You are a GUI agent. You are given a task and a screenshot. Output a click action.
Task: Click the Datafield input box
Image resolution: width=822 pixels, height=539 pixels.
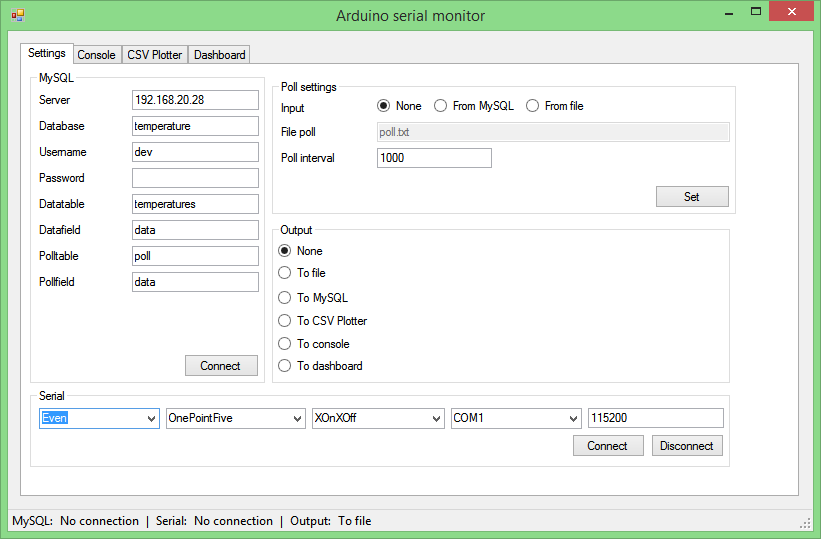[x=195, y=230]
